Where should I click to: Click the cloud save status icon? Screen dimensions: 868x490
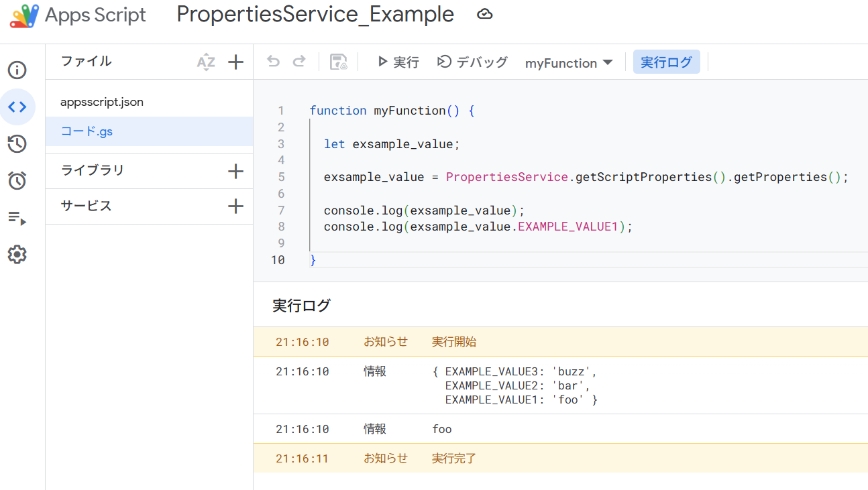point(484,14)
